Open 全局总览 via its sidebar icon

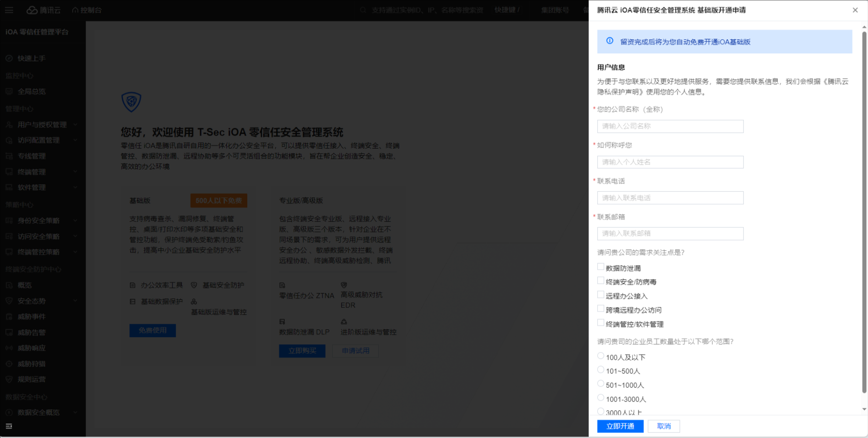[x=9, y=91]
